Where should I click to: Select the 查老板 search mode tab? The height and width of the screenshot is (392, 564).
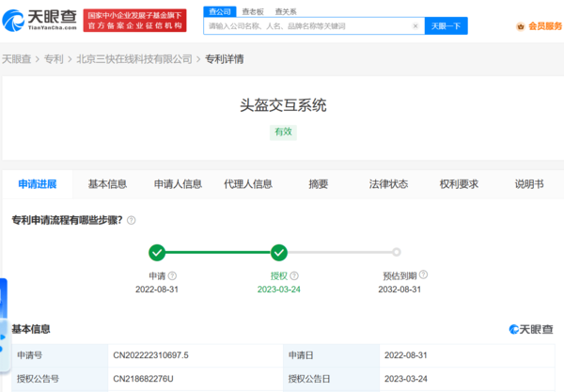point(252,11)
